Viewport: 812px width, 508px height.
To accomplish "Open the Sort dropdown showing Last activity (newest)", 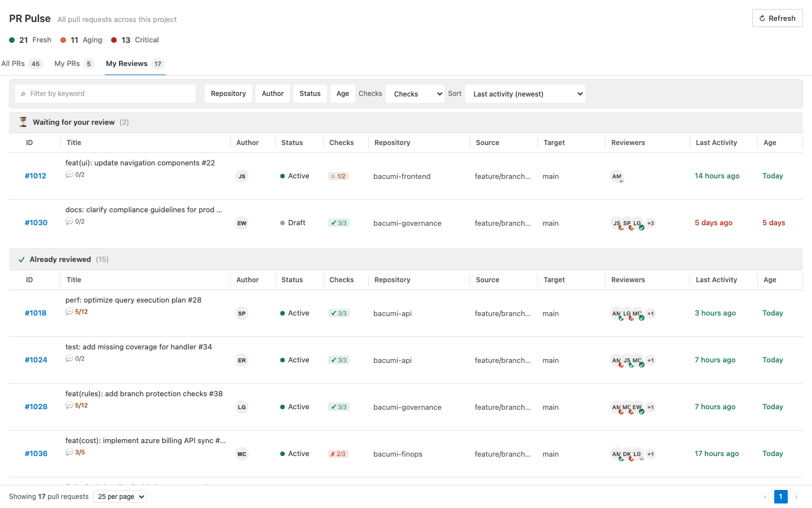I will pos(526,94).
